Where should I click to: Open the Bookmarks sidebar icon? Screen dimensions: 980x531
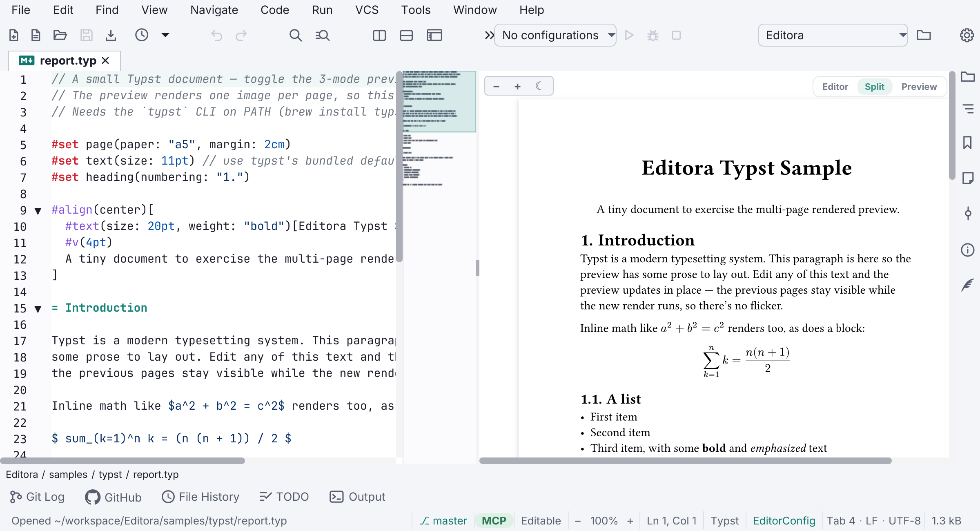967,143
